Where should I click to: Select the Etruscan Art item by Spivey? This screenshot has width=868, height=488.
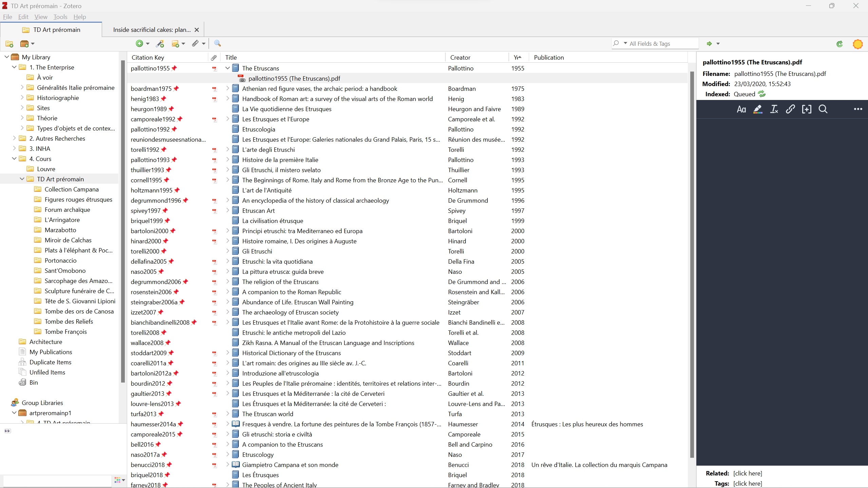[407, 210]
